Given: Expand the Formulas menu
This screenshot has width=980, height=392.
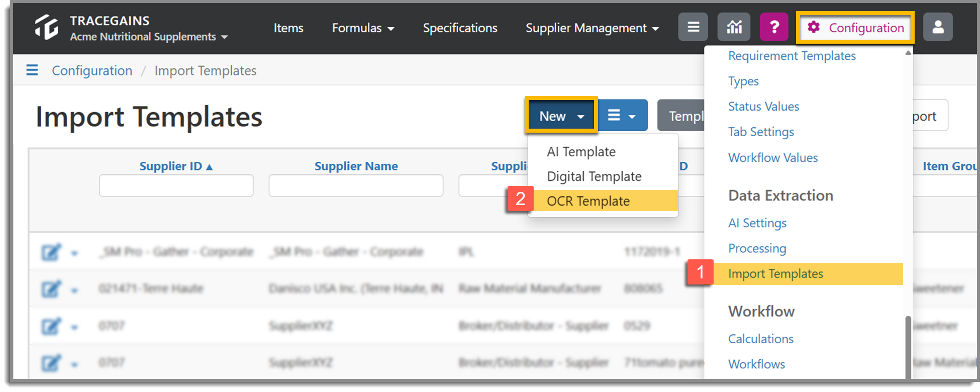Looking at the screenshot, I should (363, 28).
